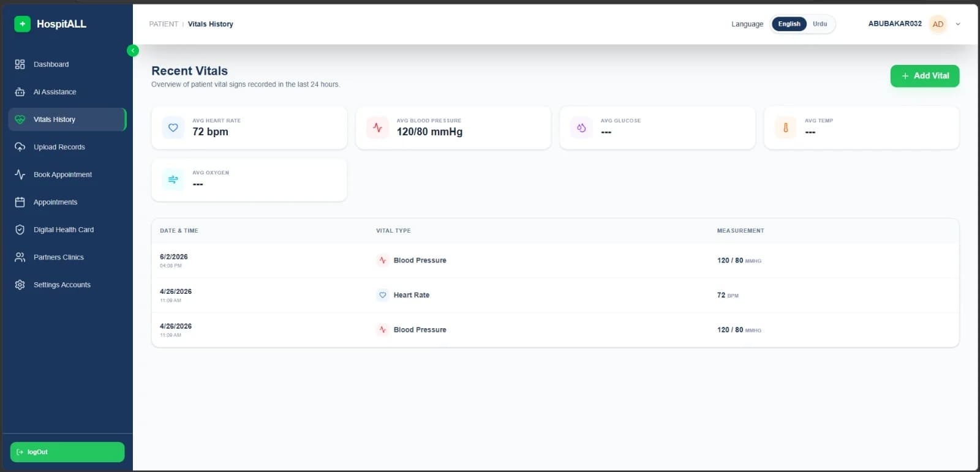Click the Add Vital button

(x=925, y=76)
